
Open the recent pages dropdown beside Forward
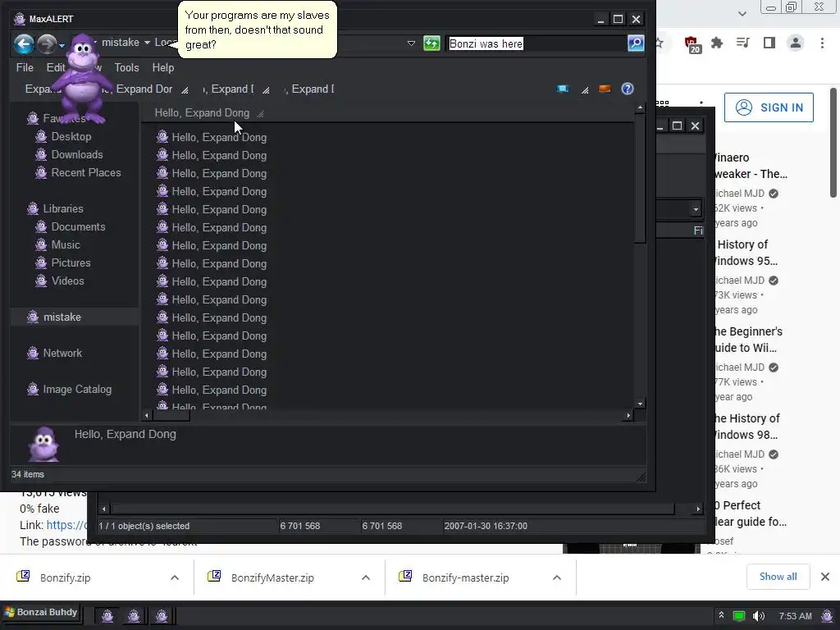coord(62,46)
